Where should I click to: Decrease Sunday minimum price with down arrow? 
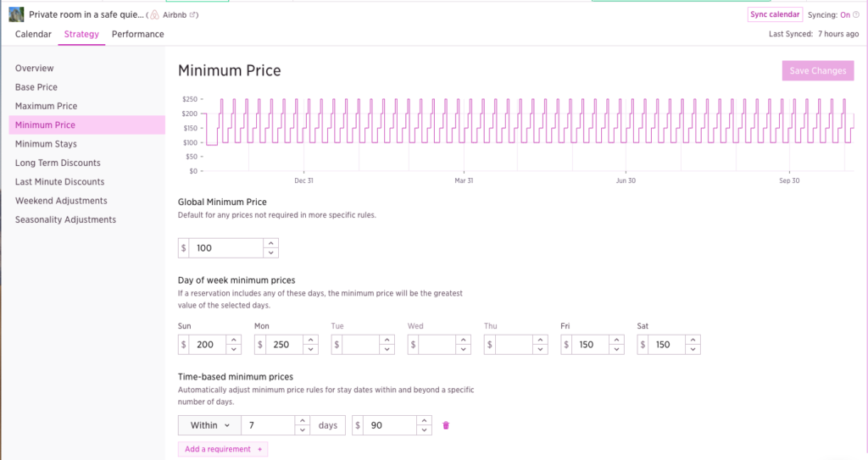click(234, 350)
